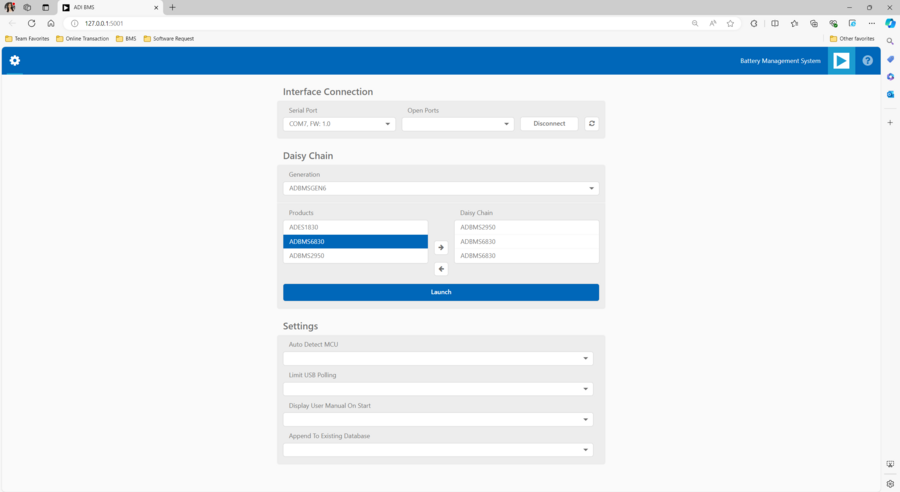The height and width of the screenshot is (492, 900).
Task: Click the refresh serial ports icon
Action: pos(591,124)
